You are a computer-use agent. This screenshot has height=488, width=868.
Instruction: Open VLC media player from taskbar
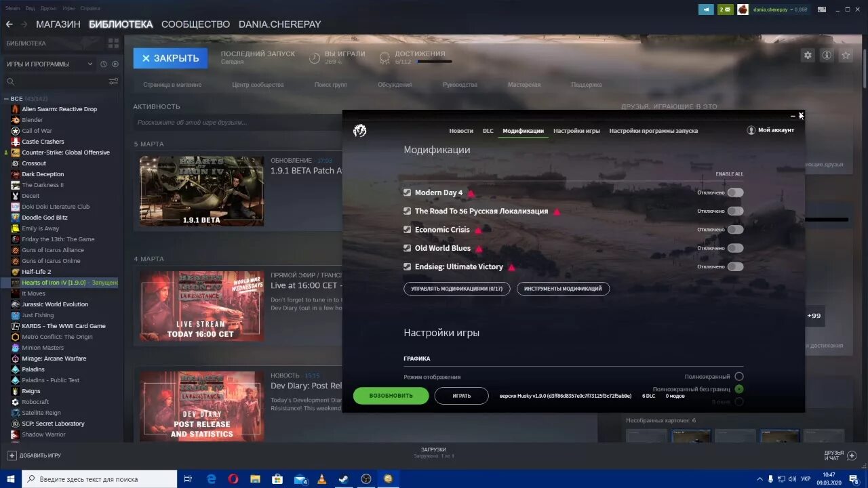pos(322,479)
